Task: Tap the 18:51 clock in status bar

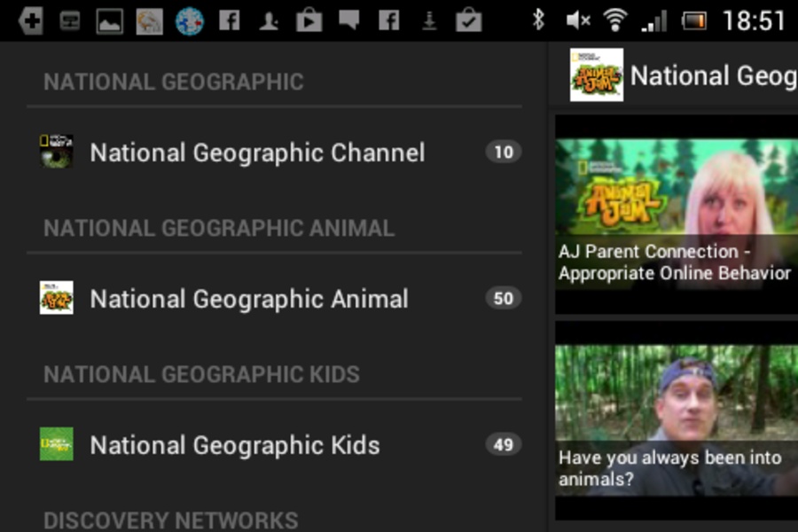Action: 753,21
